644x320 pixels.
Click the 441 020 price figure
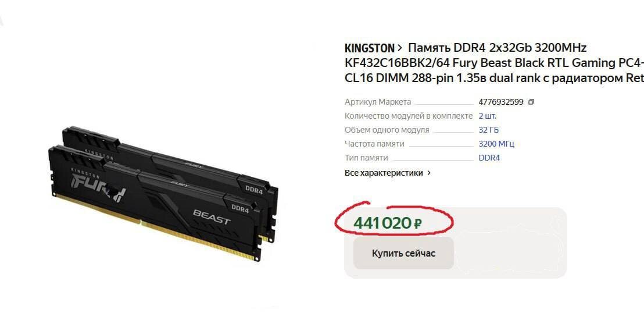click(x=382, y=223)
